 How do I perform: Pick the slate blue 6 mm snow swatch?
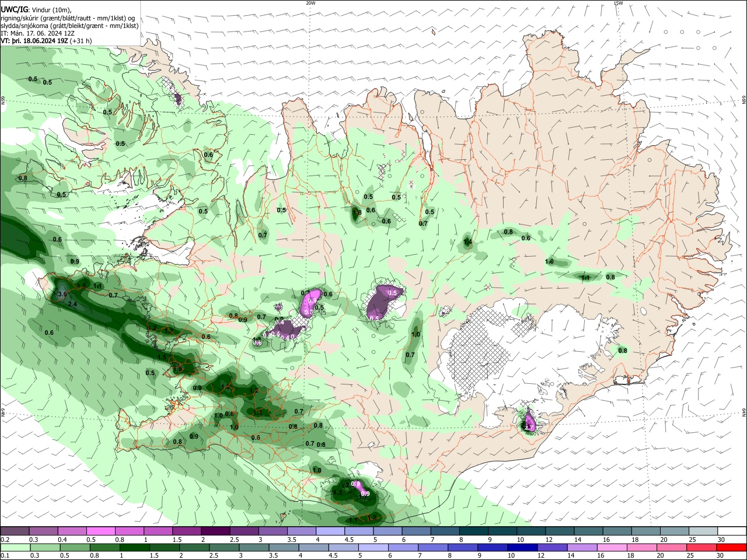[x=416, y=531]
